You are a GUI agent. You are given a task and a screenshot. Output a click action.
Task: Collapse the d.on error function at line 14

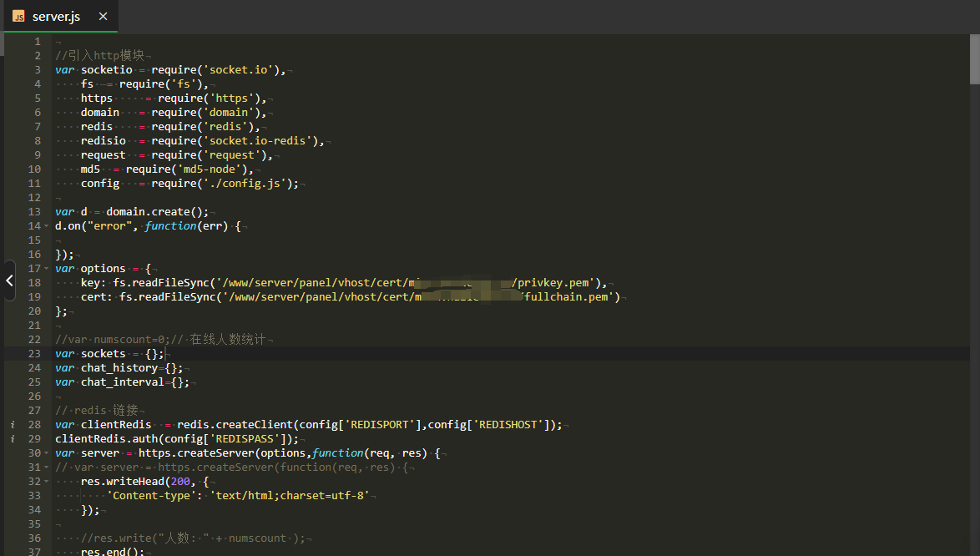46,226
